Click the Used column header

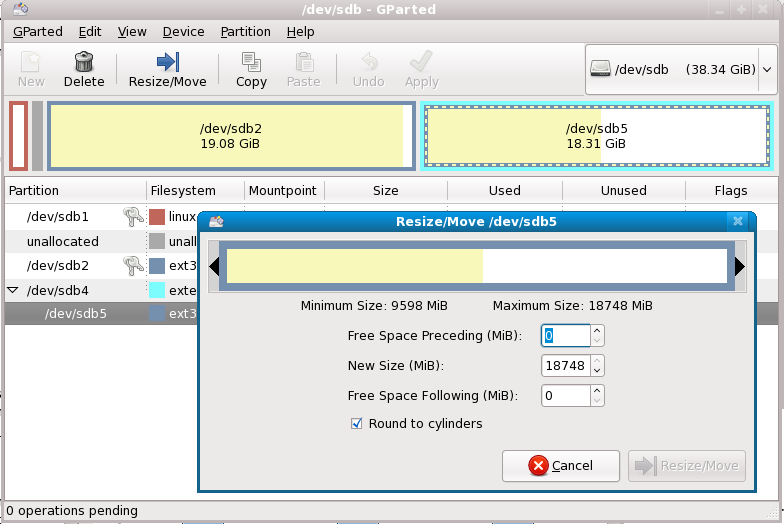(x=504, y=190)
